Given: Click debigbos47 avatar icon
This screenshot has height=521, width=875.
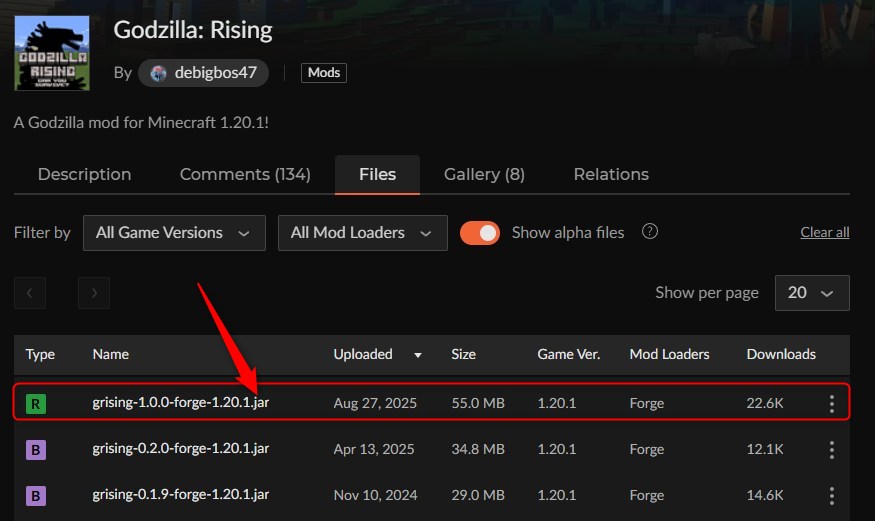Looking at the screenshot, I should pyautogui.click(x=158, y=73).
